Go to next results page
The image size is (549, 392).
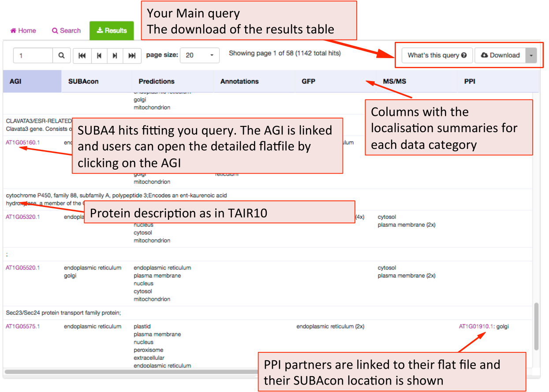point(115,55)
